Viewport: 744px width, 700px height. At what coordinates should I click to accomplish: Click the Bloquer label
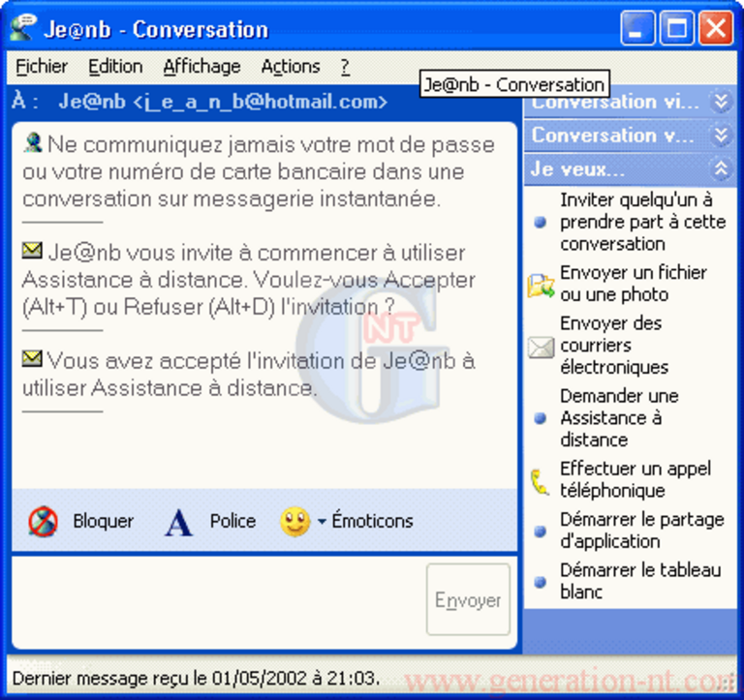click(103, 521)
